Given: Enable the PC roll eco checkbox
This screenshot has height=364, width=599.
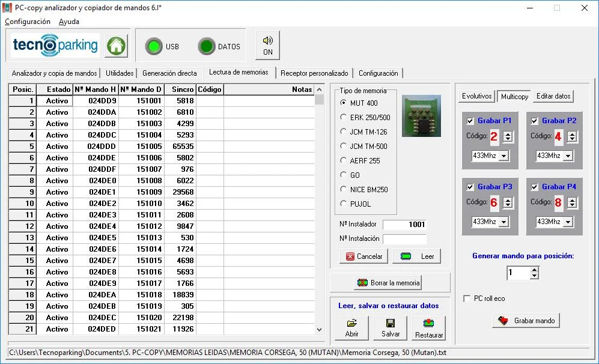Looking at the screenshot, I should click(467, 299).
